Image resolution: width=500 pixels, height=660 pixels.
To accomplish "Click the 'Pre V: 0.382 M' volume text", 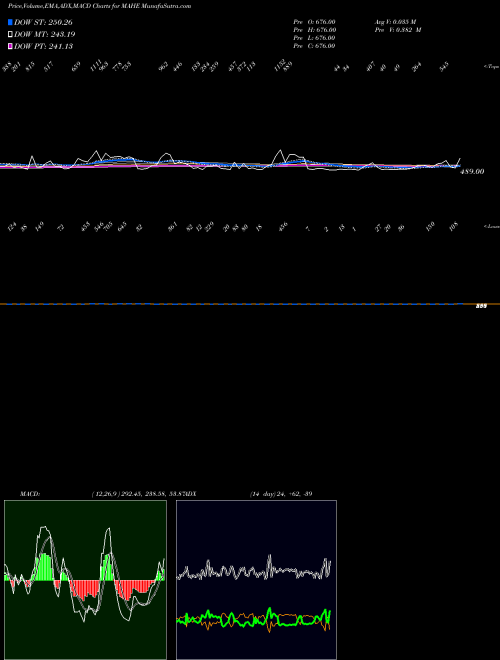I will (x=398, y=30).
